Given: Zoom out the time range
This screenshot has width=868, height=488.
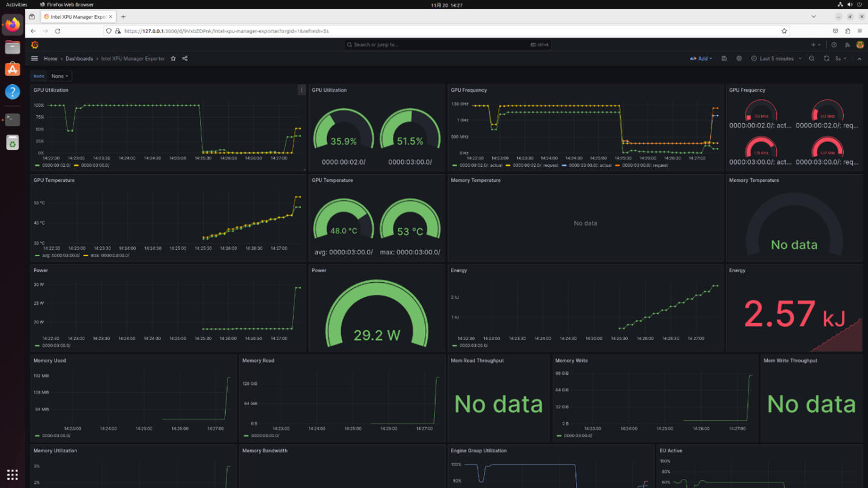Looking at the screenshot, I should coord(812,59).
